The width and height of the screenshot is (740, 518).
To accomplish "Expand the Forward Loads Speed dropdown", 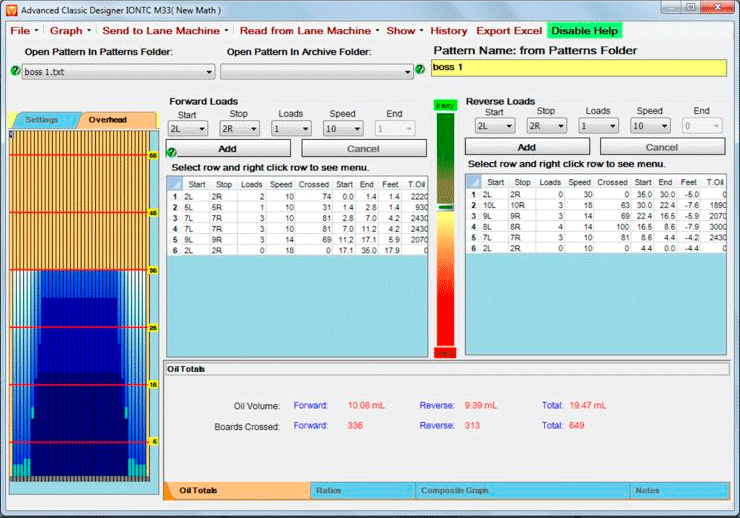I will 343,128.
